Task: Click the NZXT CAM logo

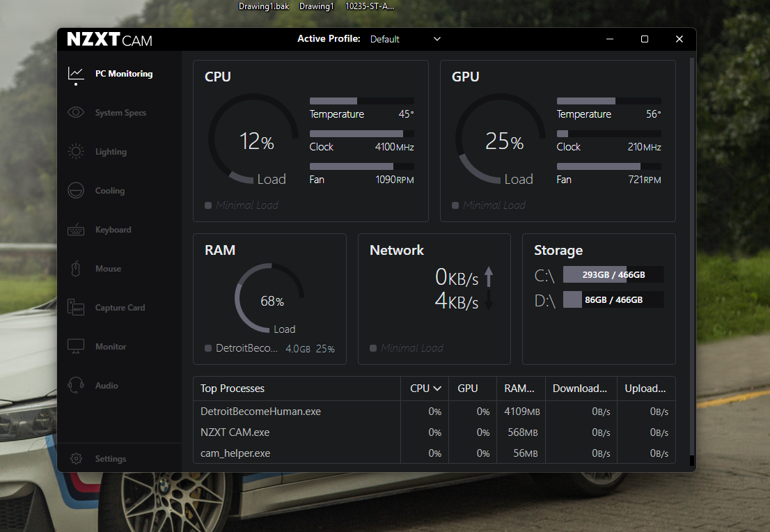Action: (109, 39)
